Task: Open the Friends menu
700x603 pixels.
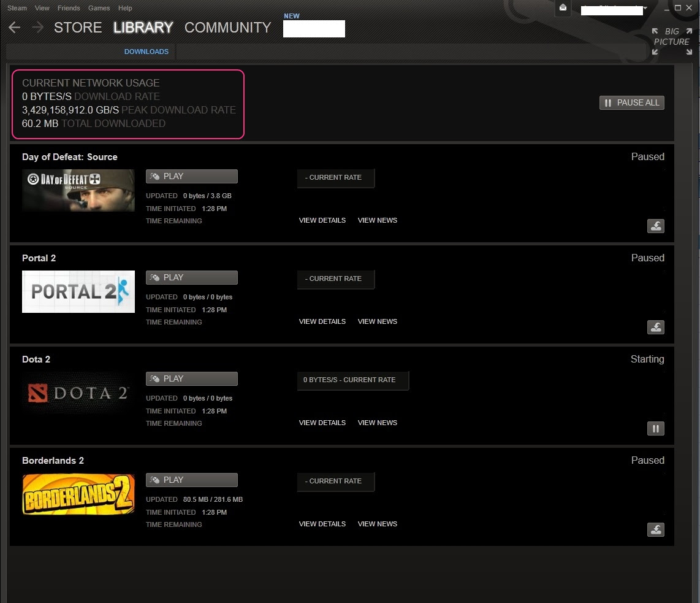Action: pyautogui.click(x=68, y=8)
